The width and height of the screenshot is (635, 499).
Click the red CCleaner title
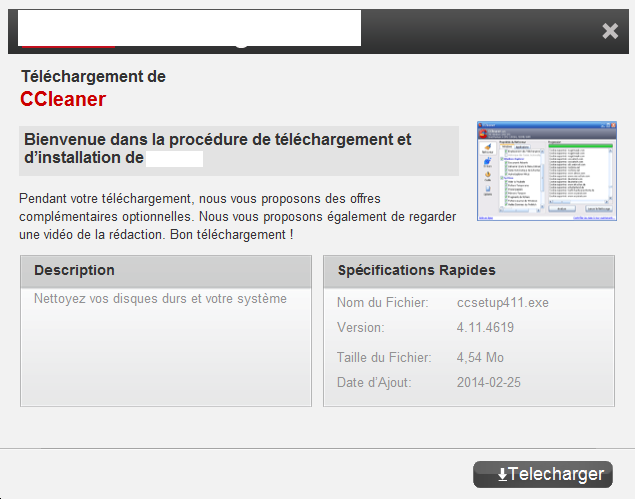pyautogui.click(x=63, y=99)
